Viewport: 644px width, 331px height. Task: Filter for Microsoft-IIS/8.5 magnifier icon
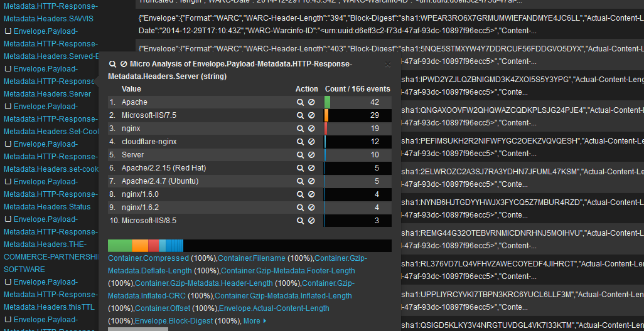coord(300,221)
